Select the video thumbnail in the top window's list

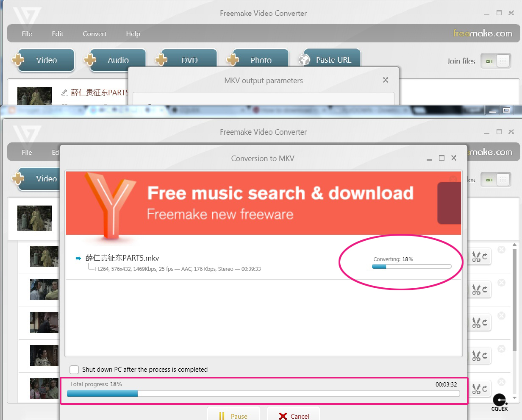coord(34,96)
